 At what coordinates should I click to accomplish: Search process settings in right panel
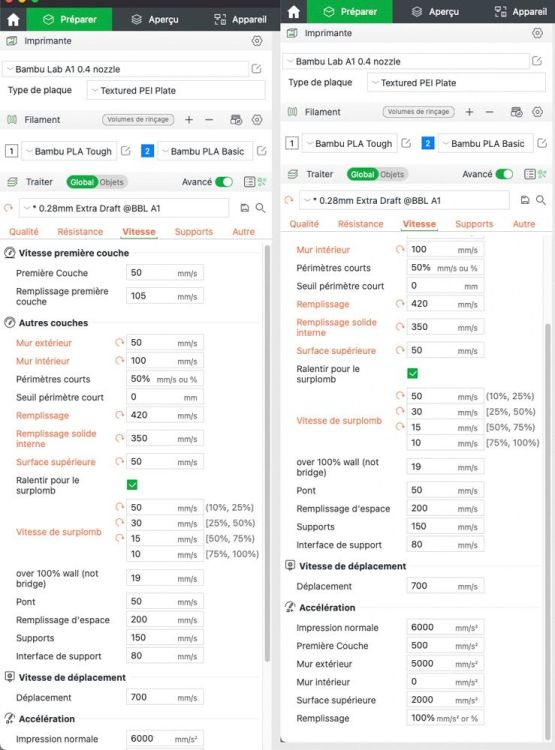point(541,200)
